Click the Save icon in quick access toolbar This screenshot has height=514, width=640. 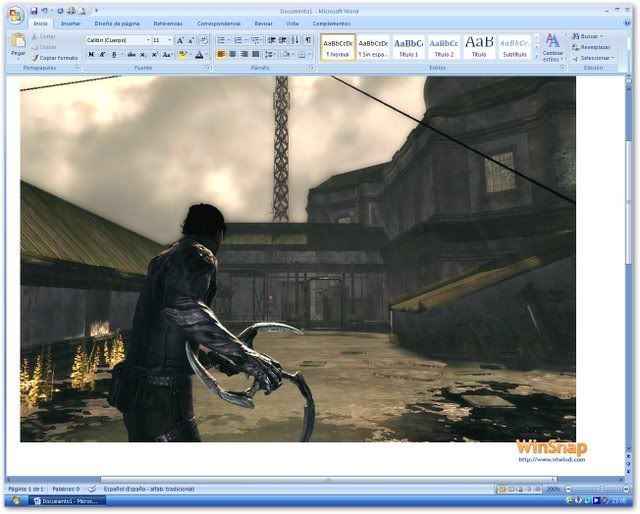(x=34, y=10)
